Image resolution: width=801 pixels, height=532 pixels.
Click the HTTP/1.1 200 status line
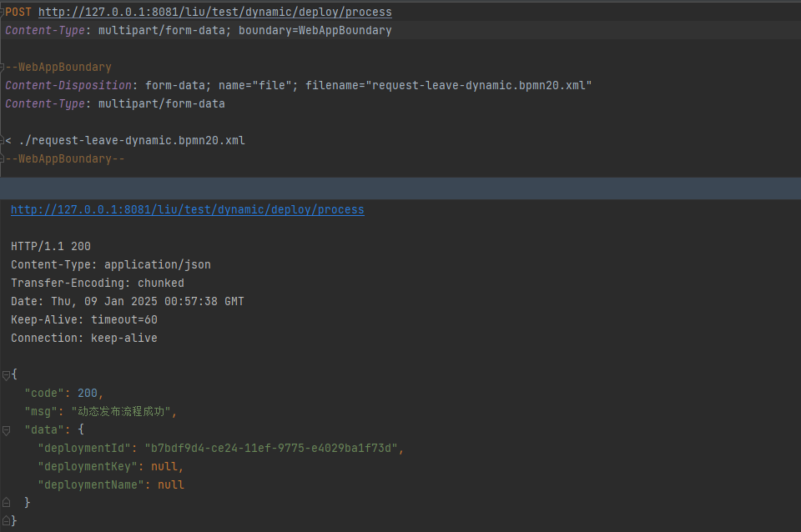pyautogui.click(x=51, y=247)
